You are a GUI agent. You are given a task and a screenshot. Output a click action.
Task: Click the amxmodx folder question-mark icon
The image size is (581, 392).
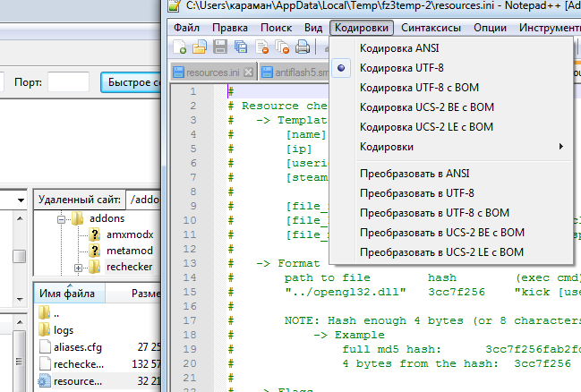point(95,234)
